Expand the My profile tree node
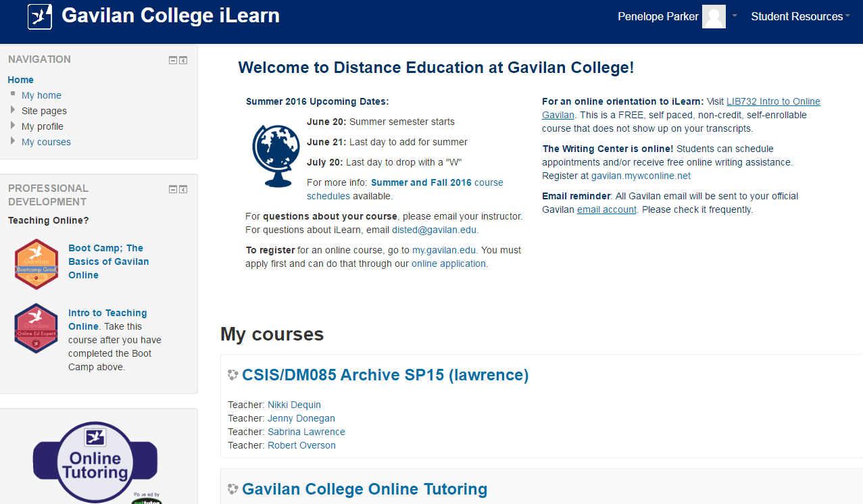Screen dimensions: 863x504 [13, 126]
